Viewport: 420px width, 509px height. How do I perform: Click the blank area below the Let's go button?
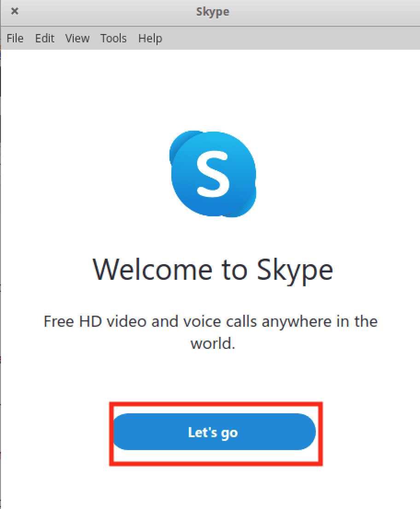pos(213,488)
